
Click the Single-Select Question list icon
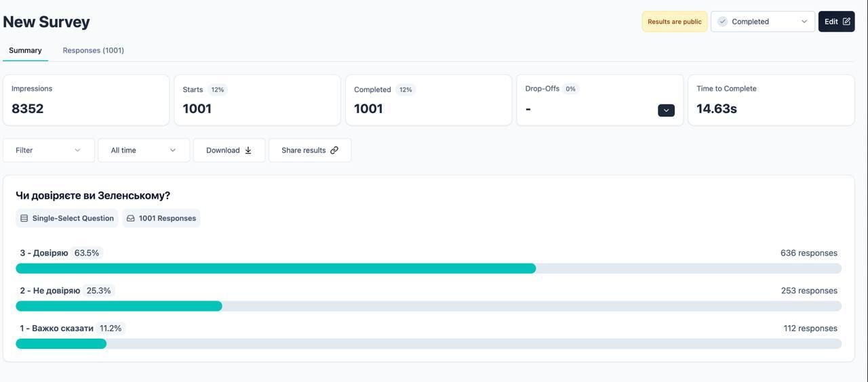pos(24,218)
